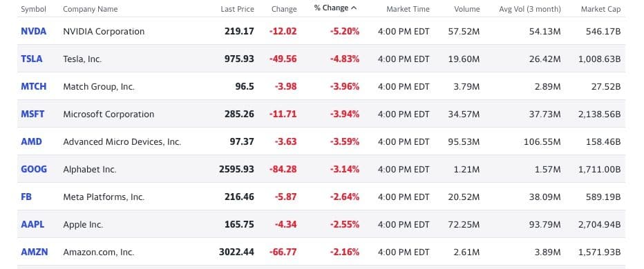644x269 pixels.
Task: Open the NVDA ticker link
Action: pyautogui.click(x=34, y=31)
